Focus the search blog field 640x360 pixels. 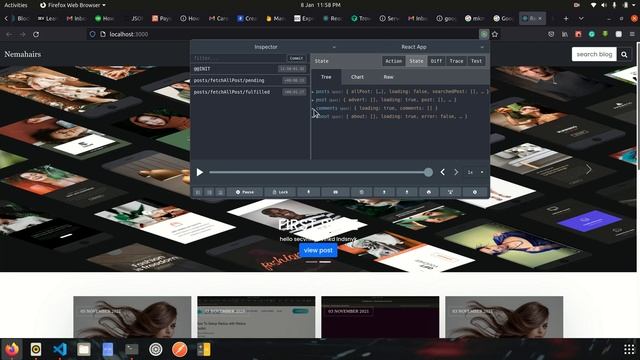click(x=594, y=54)
